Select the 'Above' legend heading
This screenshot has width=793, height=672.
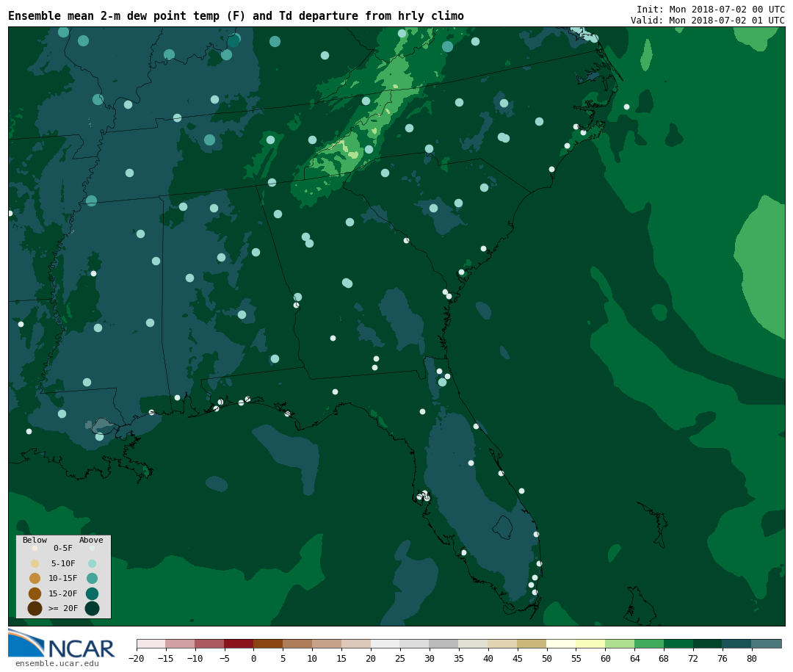pyautogui.click(x=91, y=540)
